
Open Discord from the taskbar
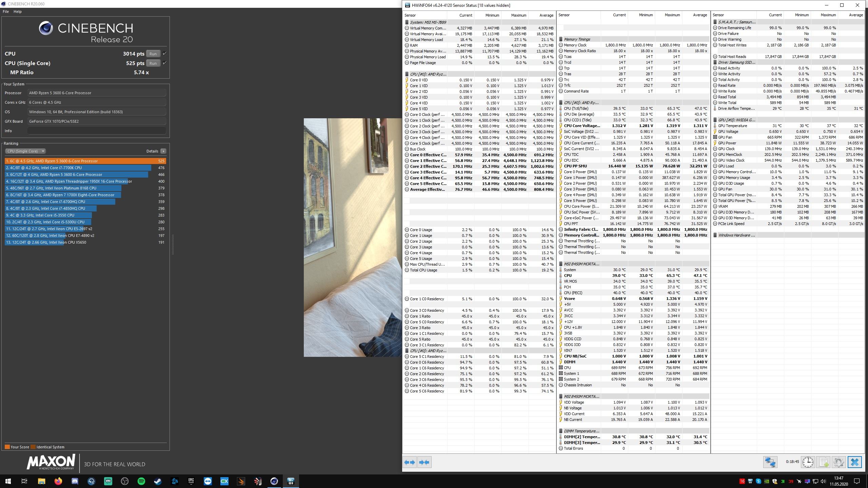coord(75,481)
